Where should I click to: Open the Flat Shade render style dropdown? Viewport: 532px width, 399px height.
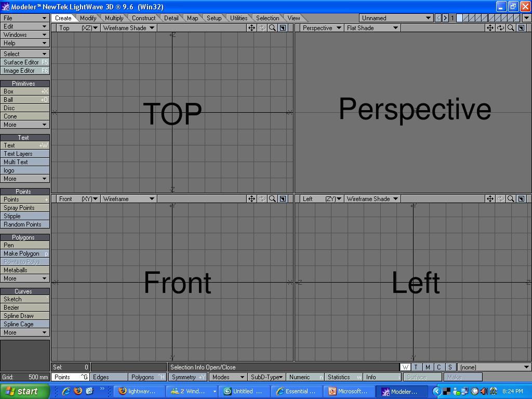point(372,28)
